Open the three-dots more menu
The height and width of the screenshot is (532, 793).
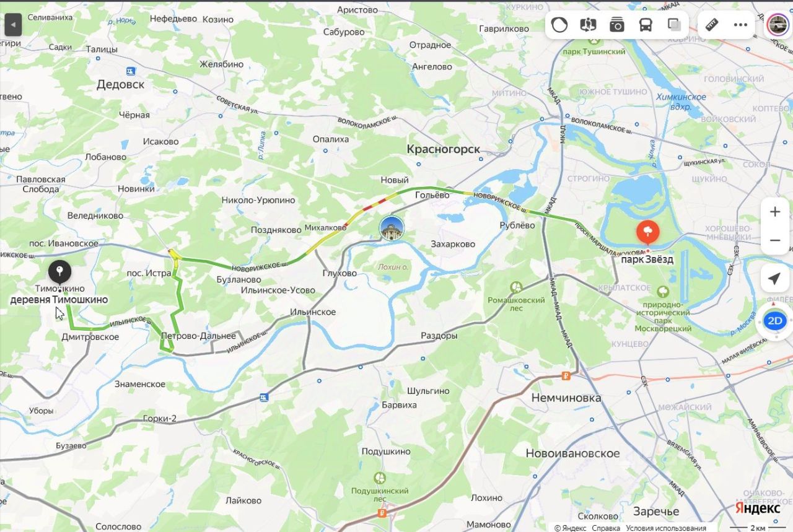point(741,25)
